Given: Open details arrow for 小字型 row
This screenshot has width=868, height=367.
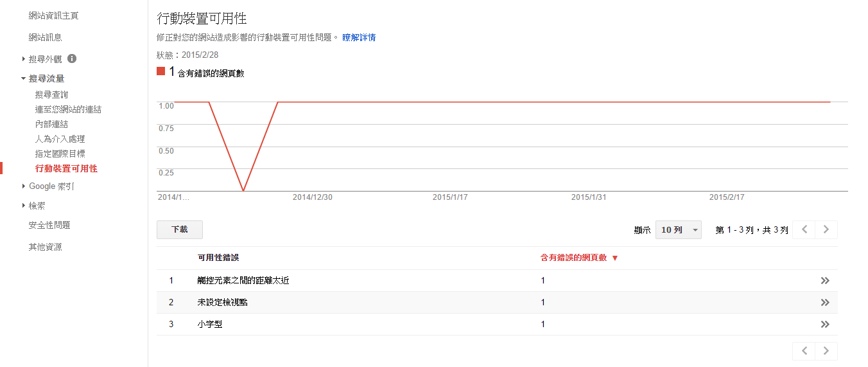Looking at the screenshot, I should point(825,325).
